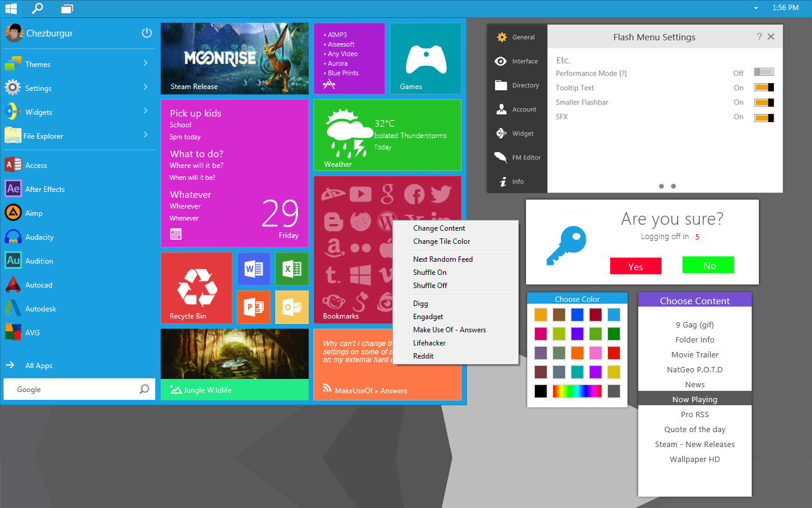Open the Outlook tile
Viewport: 812px width, 508px height.
[292, 307]
